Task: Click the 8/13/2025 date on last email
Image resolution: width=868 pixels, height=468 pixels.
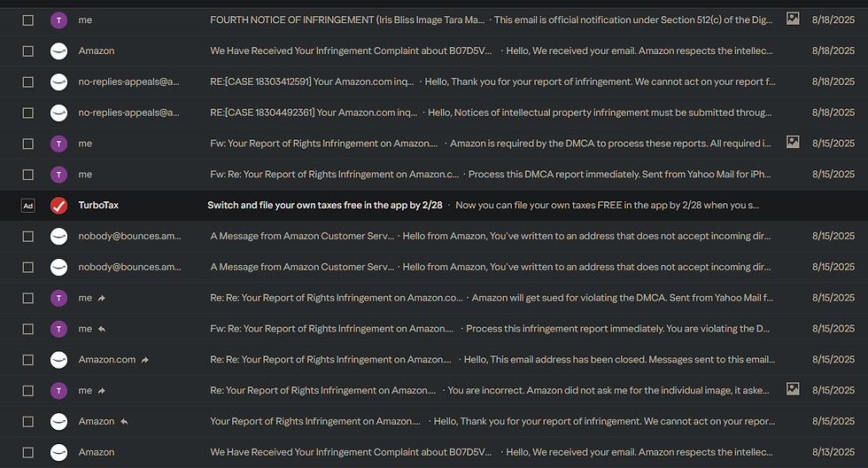Action: point(833,452)
